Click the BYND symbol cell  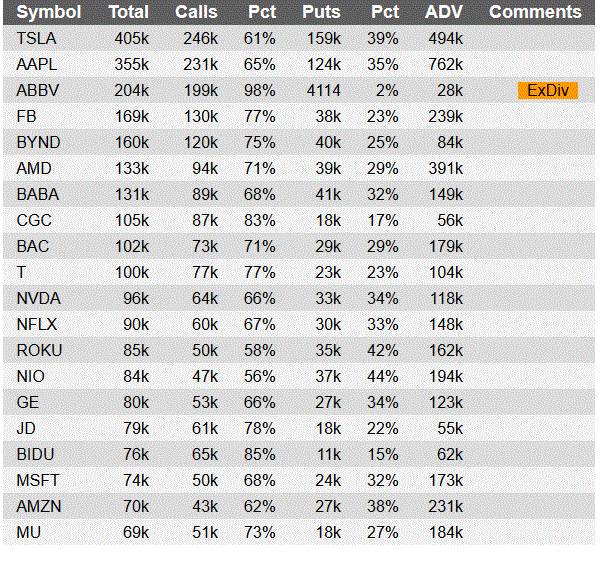pos(39,142)
